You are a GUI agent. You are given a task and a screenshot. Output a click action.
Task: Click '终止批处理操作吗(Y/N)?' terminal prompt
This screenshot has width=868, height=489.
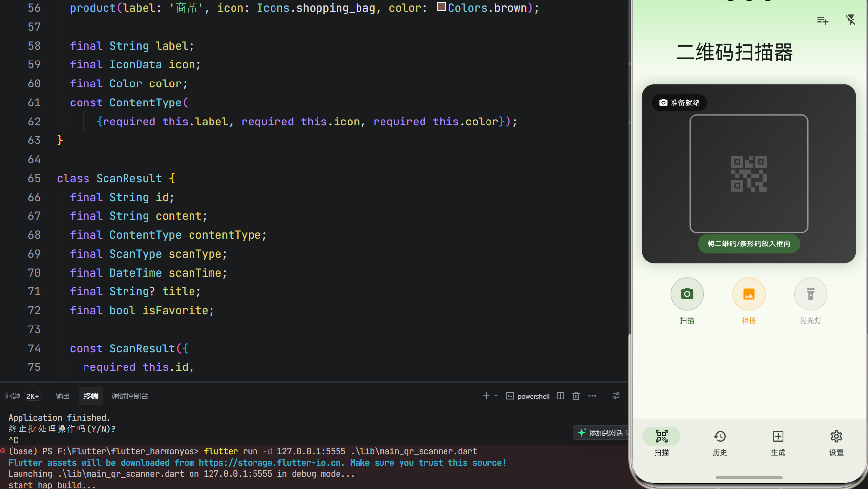pyautogui.click(x=62, y=428)
